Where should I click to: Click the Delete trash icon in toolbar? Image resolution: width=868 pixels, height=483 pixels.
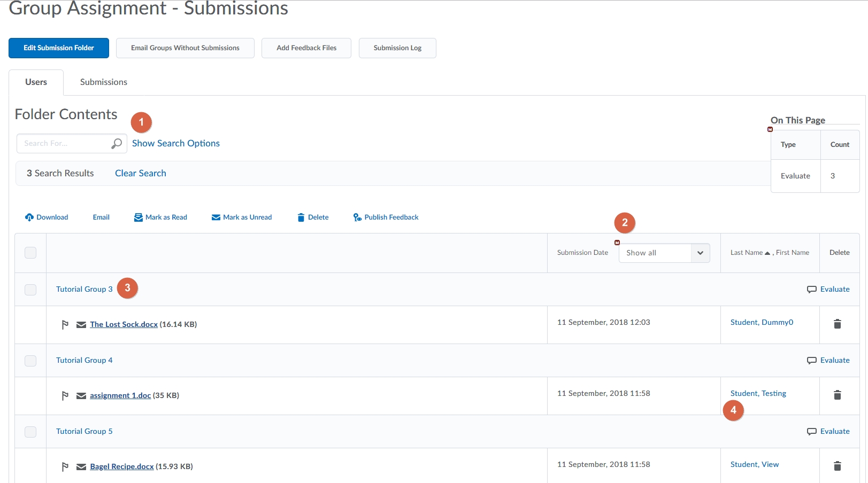(301, 217)
